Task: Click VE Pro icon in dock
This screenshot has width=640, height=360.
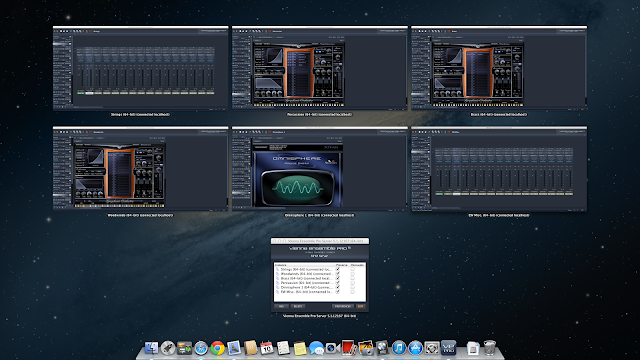Action: 449,348
